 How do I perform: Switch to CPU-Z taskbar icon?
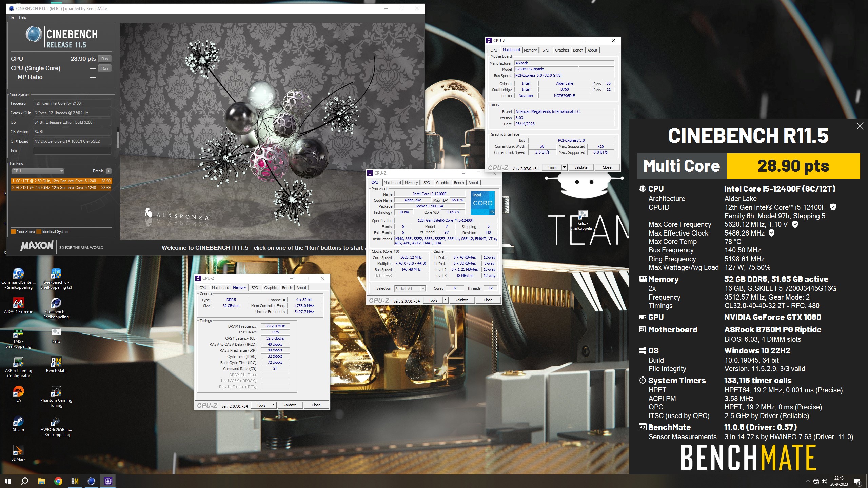click(108, 481)
